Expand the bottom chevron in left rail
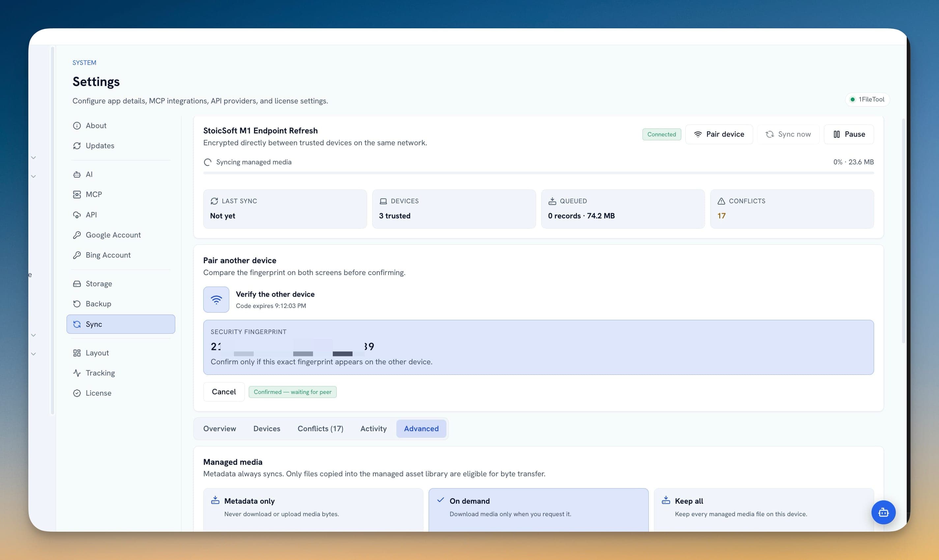Screen dimensions: 939x560 coord(34,354)
